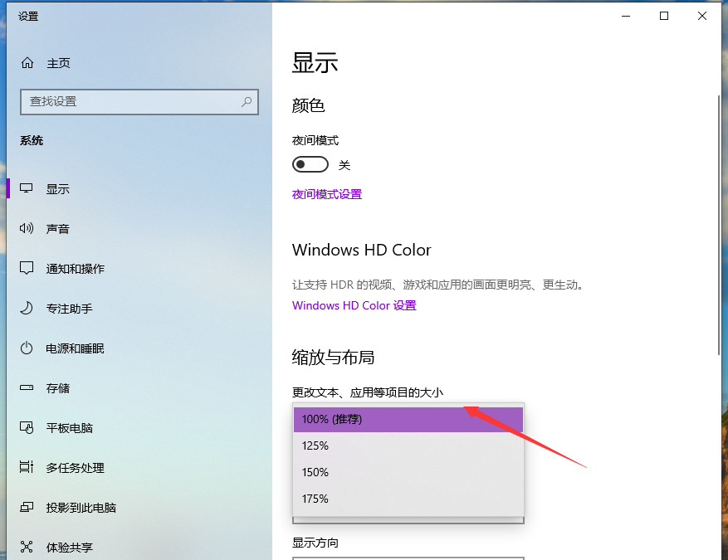Go to 投影到此电脑 settings page

coord(81,508)
